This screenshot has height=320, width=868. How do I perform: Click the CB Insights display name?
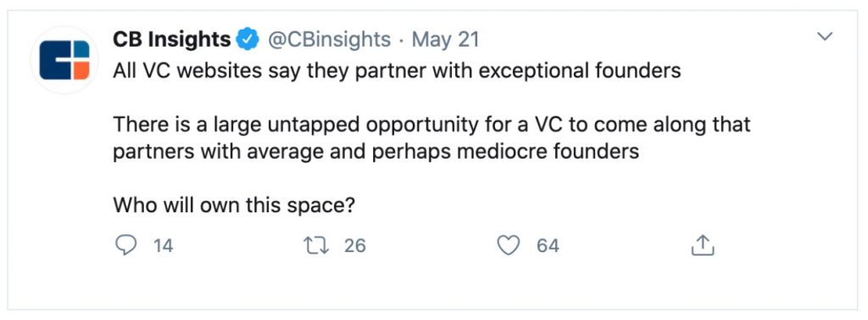click(x=171, y=40)
